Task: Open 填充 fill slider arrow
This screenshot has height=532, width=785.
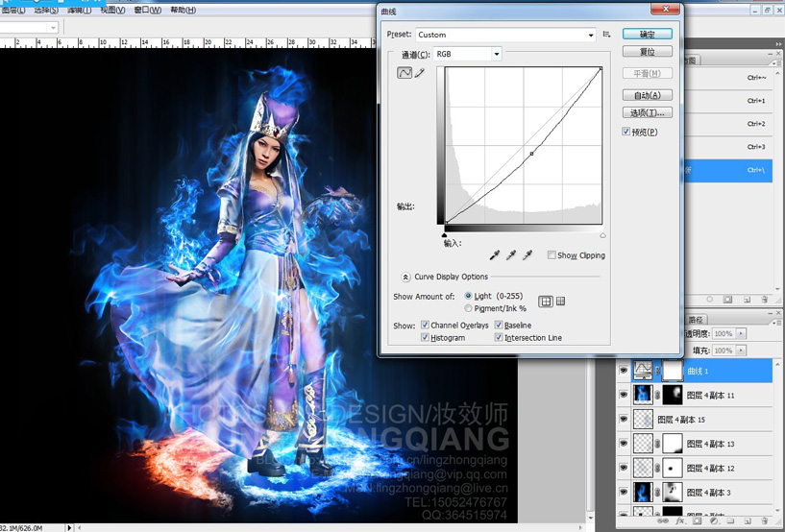Action: tap(741, 351)
